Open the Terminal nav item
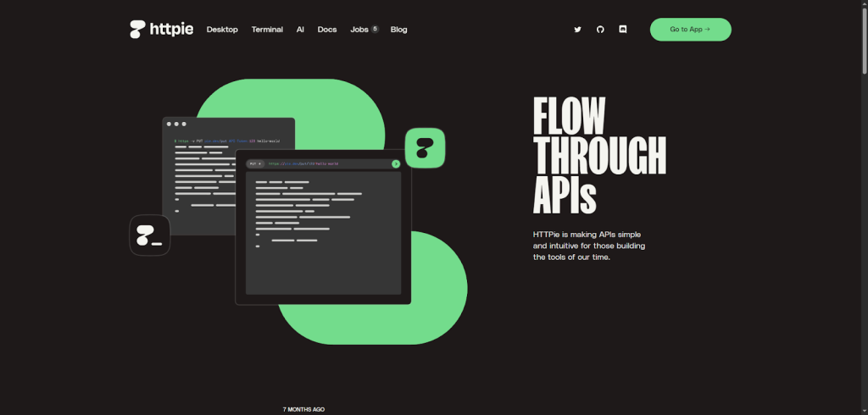The height and width of the screenshot is (415, 868). click(x=267, y=30)
